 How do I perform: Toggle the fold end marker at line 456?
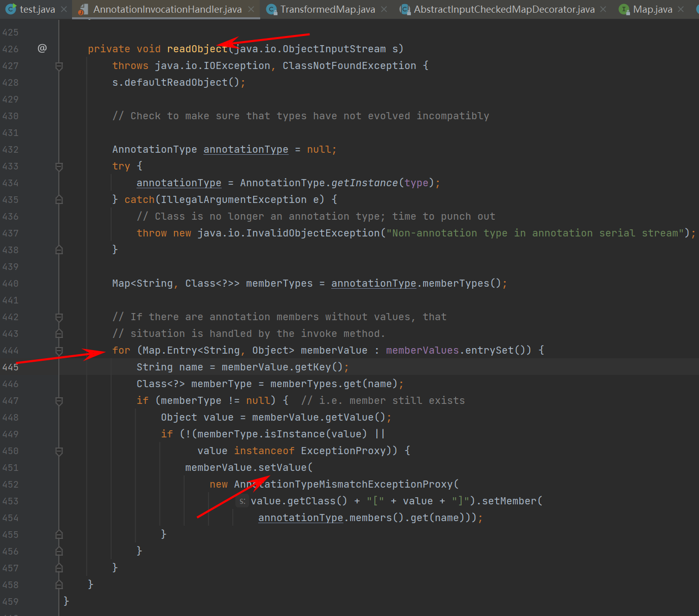pos(59,552)
